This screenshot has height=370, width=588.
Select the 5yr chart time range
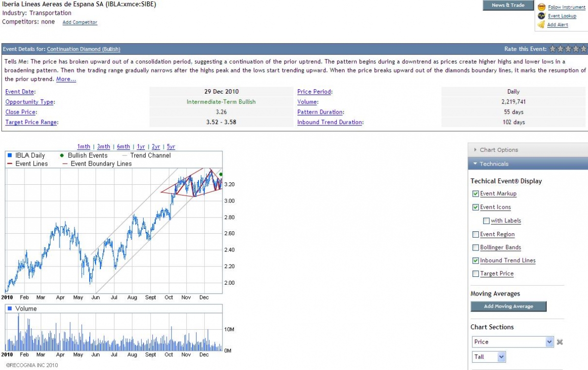coord(171,147)
